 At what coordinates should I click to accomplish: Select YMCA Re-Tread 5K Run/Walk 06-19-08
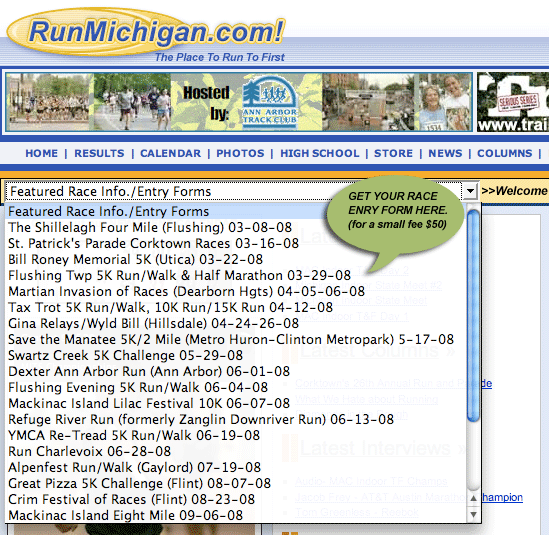[235, 435]
